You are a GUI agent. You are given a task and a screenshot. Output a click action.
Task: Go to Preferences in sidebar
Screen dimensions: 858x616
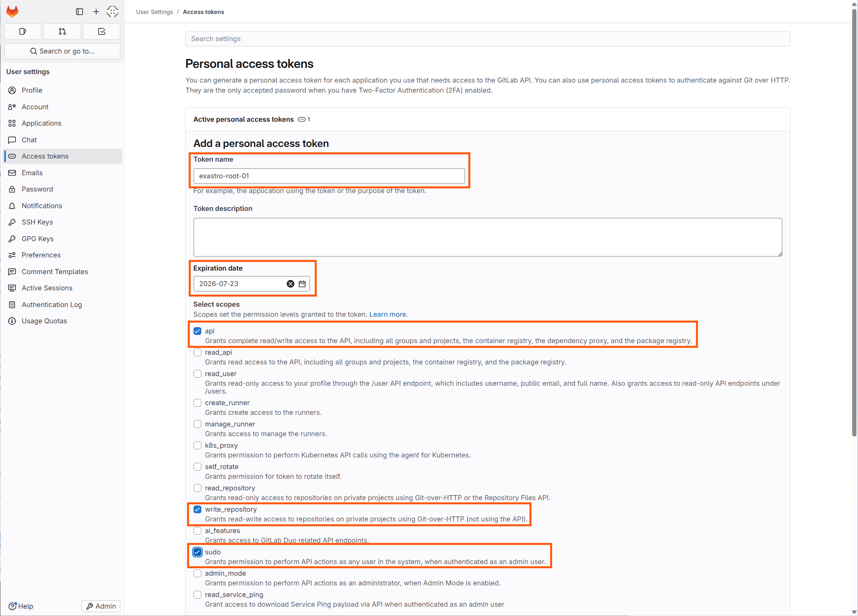[41, 255]
